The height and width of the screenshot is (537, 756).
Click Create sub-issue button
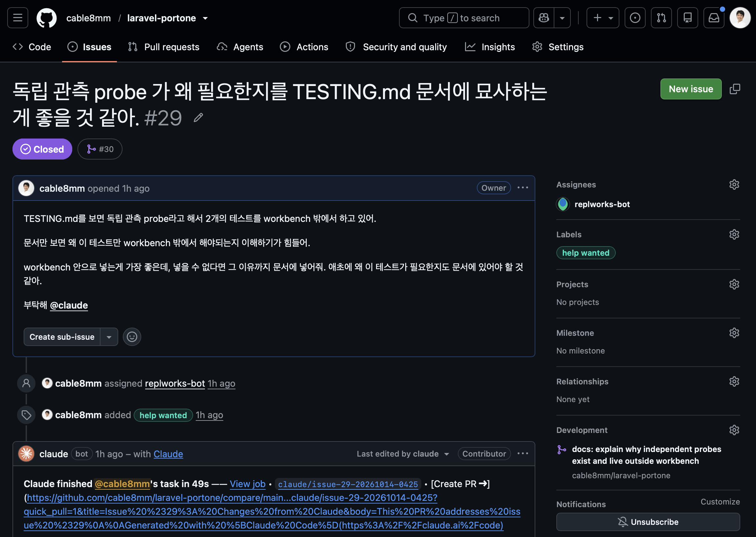point(62,337)
